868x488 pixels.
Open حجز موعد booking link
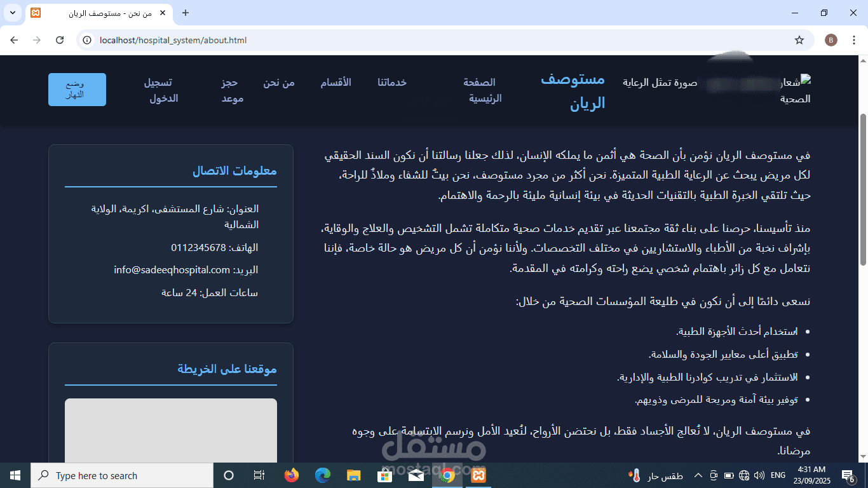pos(232,90)
